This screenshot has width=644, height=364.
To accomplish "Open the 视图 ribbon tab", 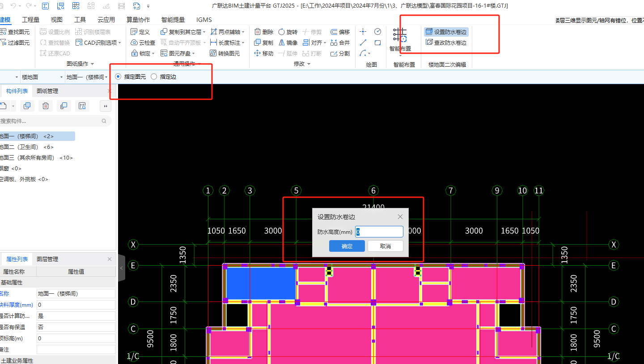I will click(x=57, y=20).
